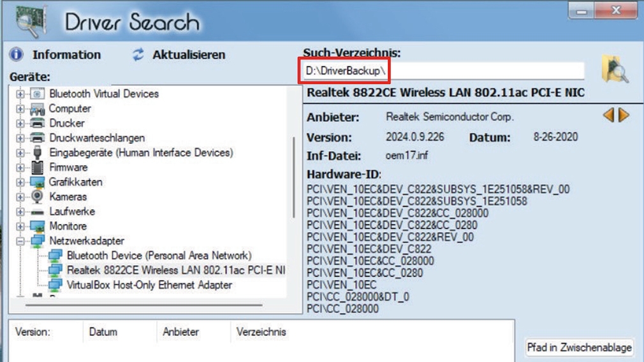The height and width of the screenshot is (362, 644).
Task: Expand the Monitore tree node
Action: [x=20, y=226]
